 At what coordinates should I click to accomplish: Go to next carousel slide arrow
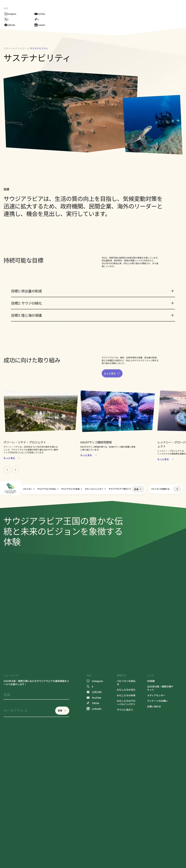[x=15, y=469]
